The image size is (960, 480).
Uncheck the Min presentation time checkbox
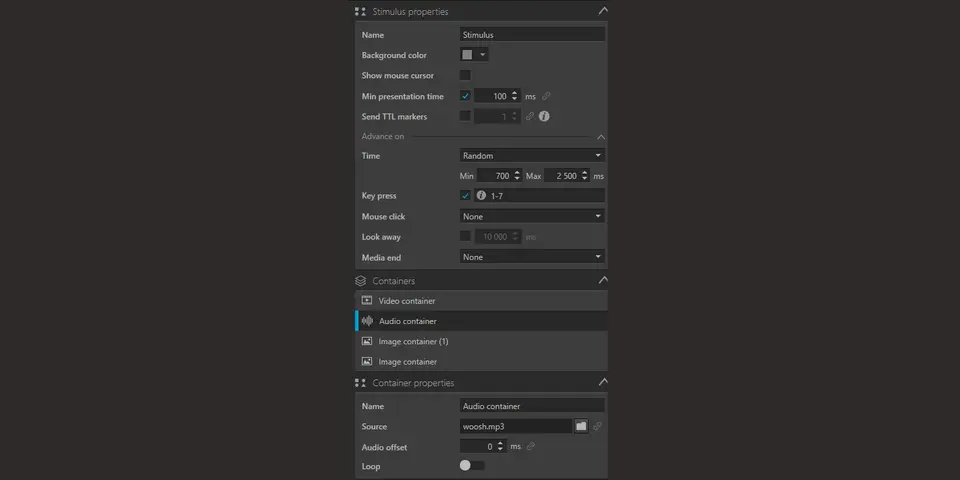pos(465,96)
